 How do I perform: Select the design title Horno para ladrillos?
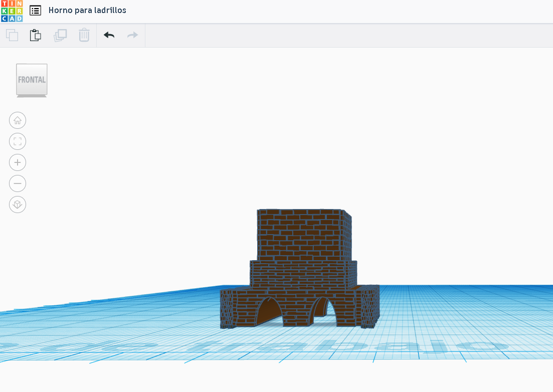pos(87,10)
